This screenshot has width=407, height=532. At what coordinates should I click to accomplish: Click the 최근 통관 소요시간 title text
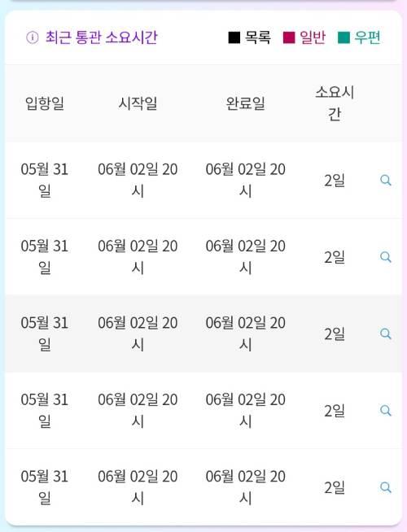pos(102,37)
